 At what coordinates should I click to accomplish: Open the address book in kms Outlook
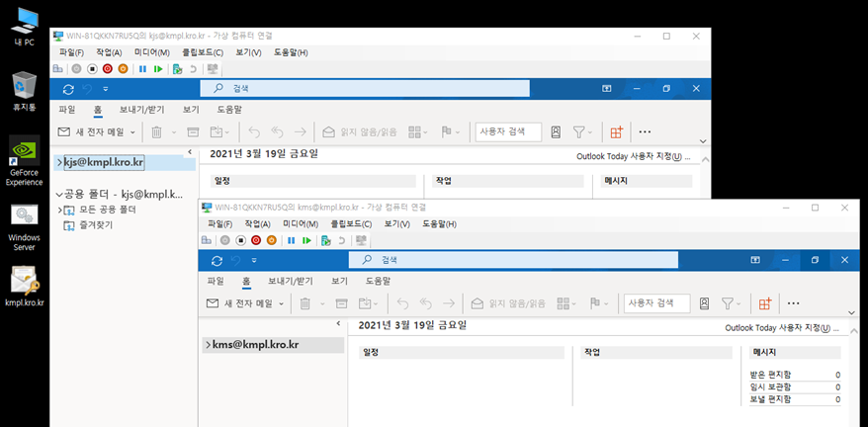coord(704,303)
